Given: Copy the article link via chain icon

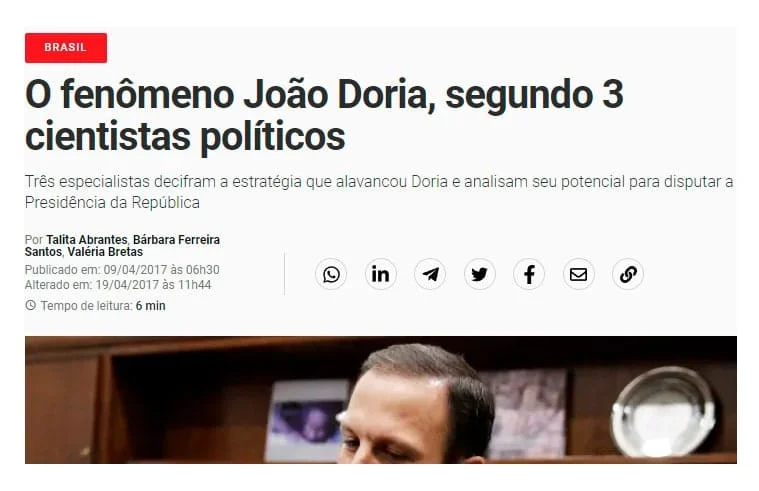Looking at the screenshot, I should [628, 275].
